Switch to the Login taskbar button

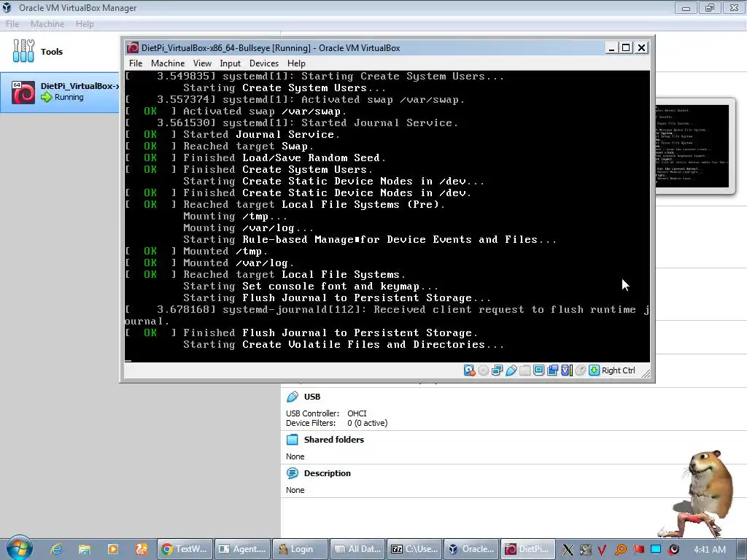pyautogui.click(x=300, y=549)
